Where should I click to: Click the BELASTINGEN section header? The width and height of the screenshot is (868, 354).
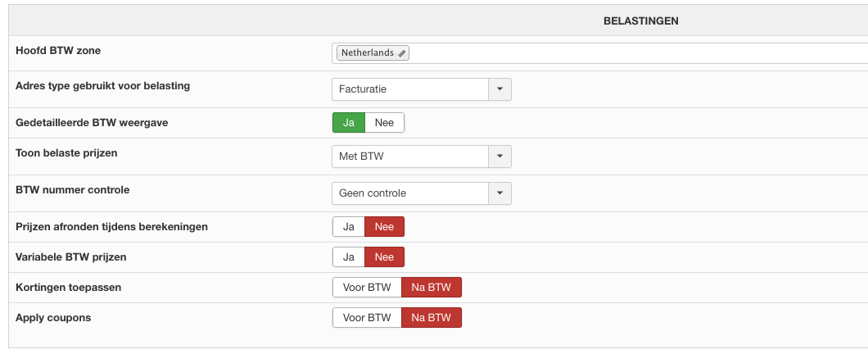click(x=640, y=20)
